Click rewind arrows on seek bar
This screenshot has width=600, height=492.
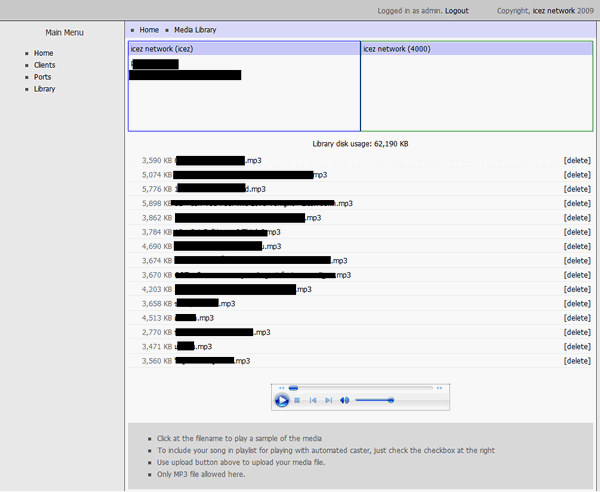coord(281,388)
